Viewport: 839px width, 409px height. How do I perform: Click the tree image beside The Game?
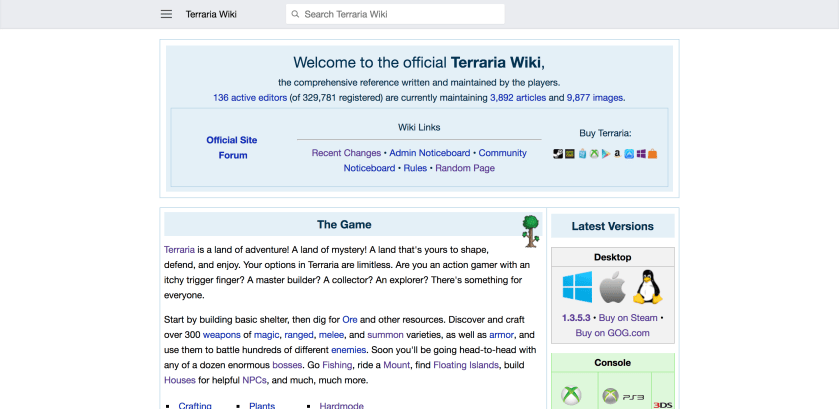click(x=531, y=230)
